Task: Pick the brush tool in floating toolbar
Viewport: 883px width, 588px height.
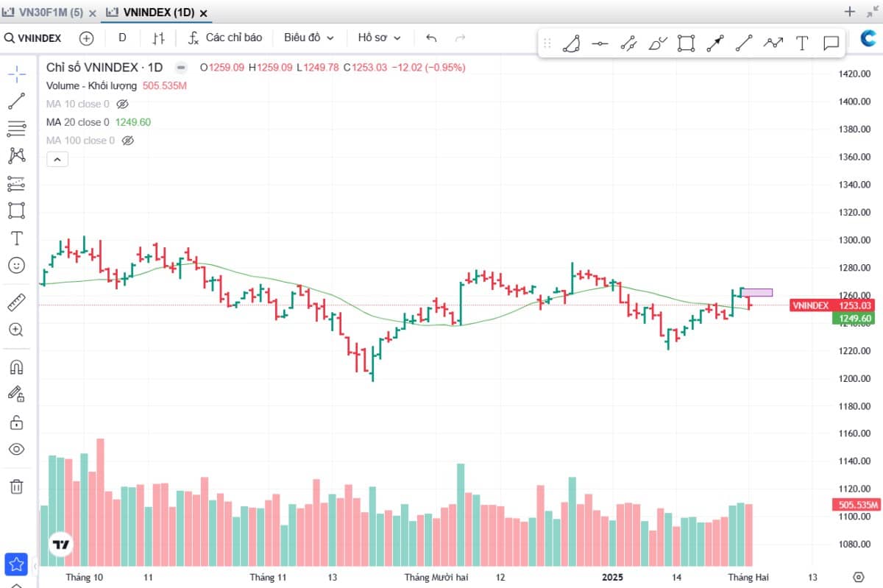Action: [x=658, y=43]
